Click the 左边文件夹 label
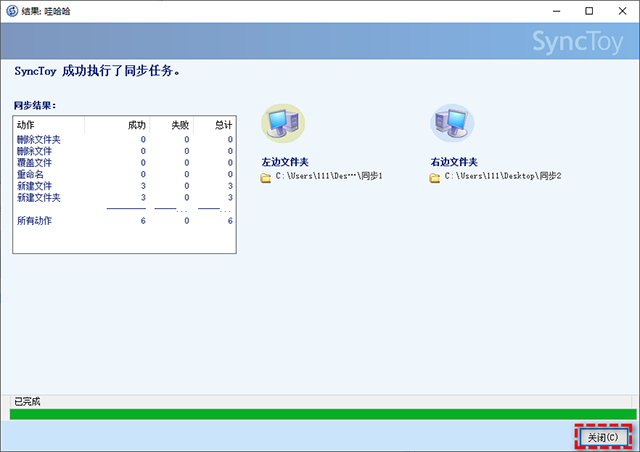Screen dimensions: 640x452 pyautogui.click(x=287, y=162)
